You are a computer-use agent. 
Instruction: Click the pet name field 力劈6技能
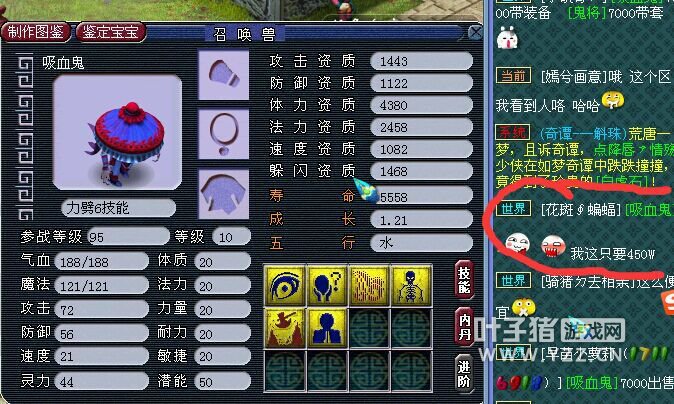pos(119,208)
